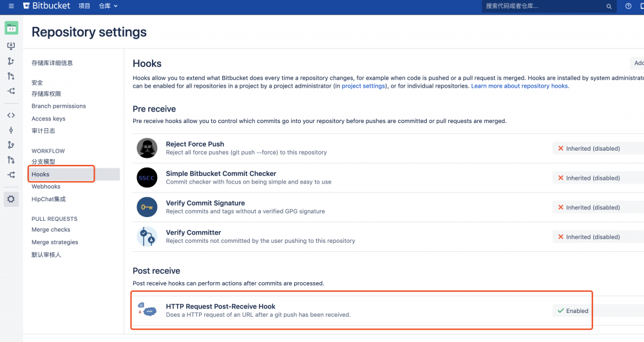This screenshot has width=644, height=342.
Task: Open the Branches icon in sidebar
Action: [x=11, y=145]
